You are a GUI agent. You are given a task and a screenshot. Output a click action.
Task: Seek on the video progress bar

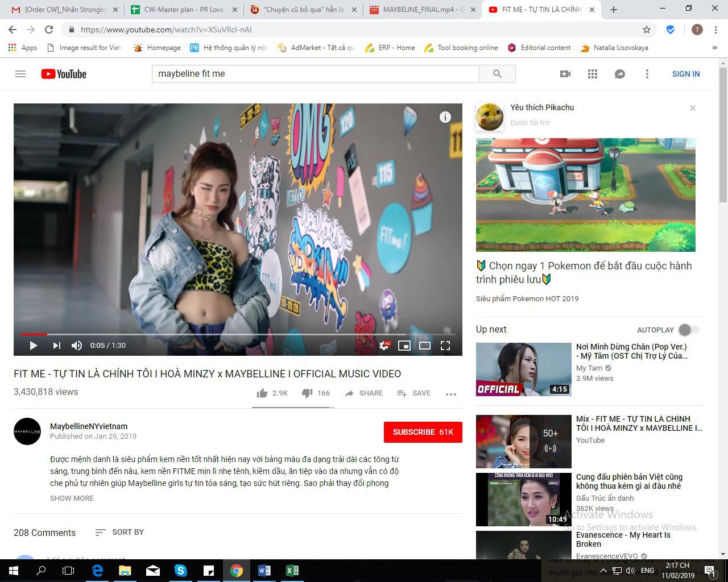pyautogui.click(x=238, y=334)
